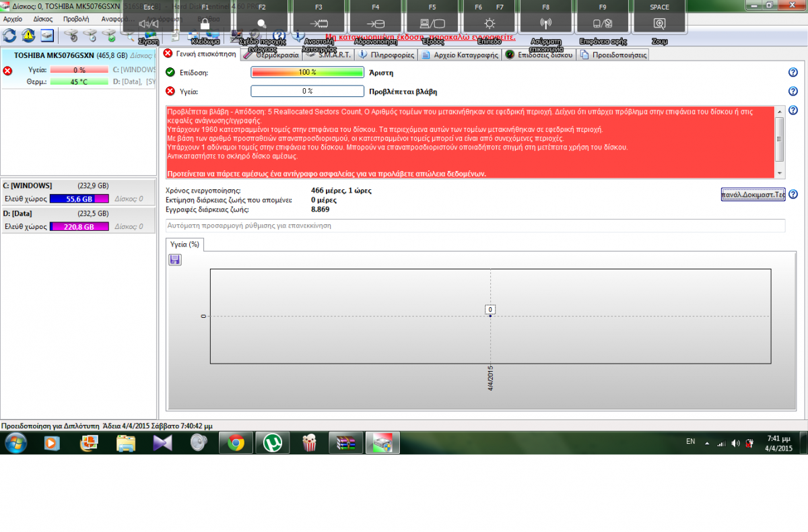Switch to the Επιδόσεις δίσκου tab

click(538, 55)
